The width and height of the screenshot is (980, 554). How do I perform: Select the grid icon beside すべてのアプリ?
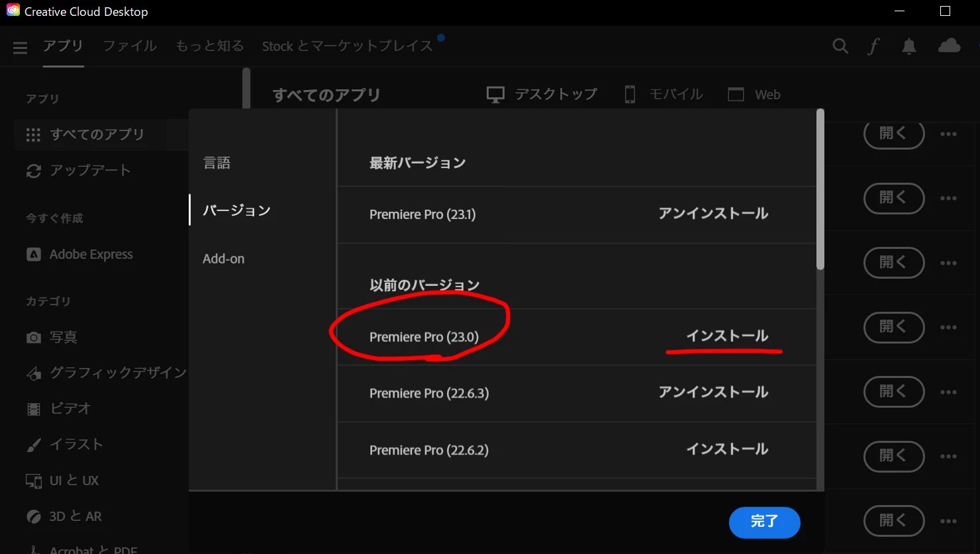click(33, 135)
